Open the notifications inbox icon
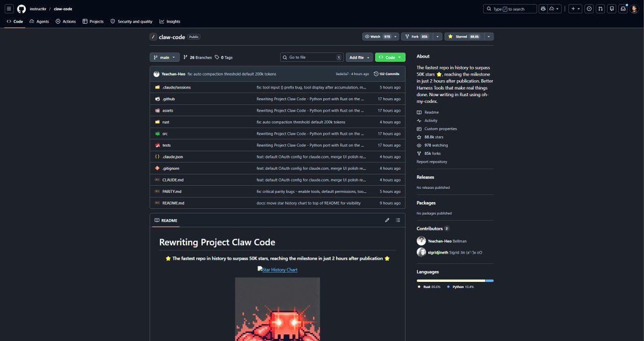The image size is (644, 341). point(623,9)
